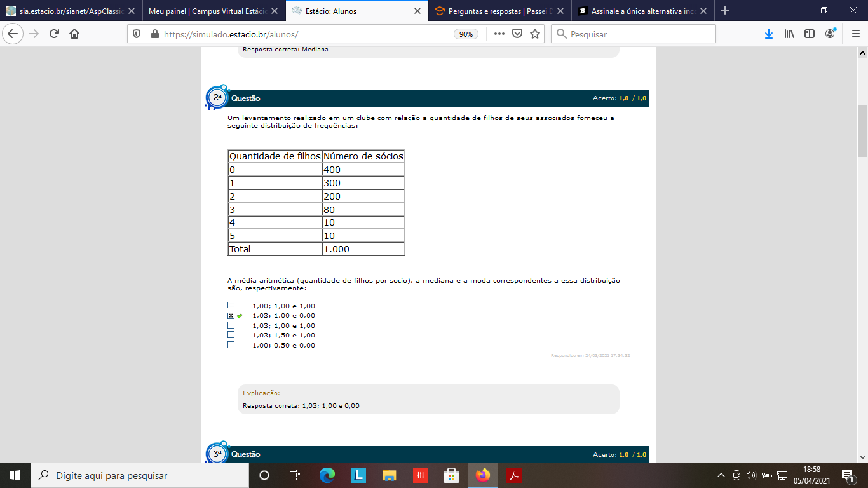This screenshot has height=488, width=868.
Task: Open the 90% zoom level indicator
Action: [x=466, y=34]
